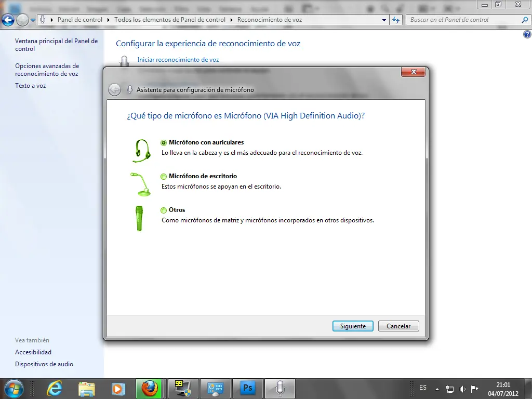The height and width of the screenshot is (399, 532).
Task: Expand arrow after Todos los elementos breadcrumb
Action: click(x=231, y=20)
